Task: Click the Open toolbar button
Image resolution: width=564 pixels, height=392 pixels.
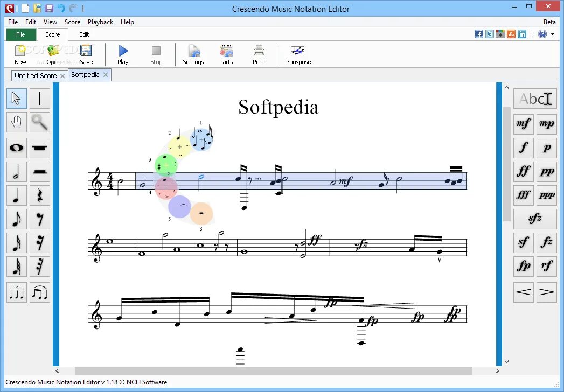Action: 53,55
